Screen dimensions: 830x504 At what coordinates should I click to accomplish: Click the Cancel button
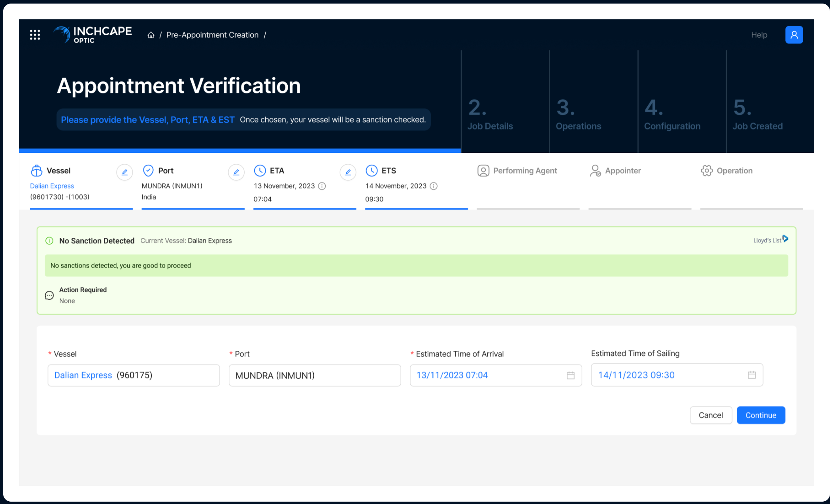coord(711,415)
